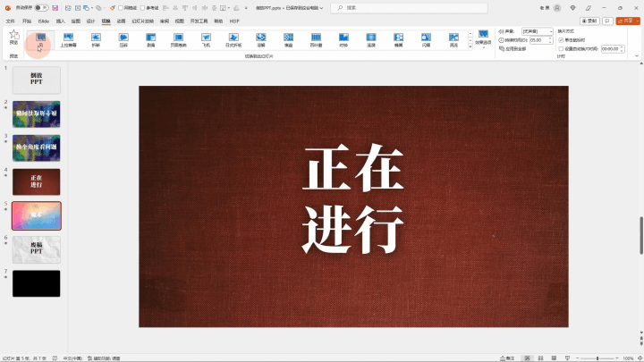Click the Accessibility (辅助功能) status bar item
Screen dimensions: 644x362
pyautogui.click(x=104, y=358)
